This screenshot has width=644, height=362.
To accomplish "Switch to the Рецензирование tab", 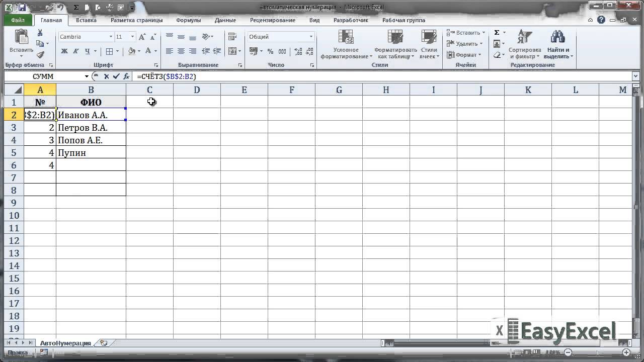I will pyautogui.click(x=272, y=20).
